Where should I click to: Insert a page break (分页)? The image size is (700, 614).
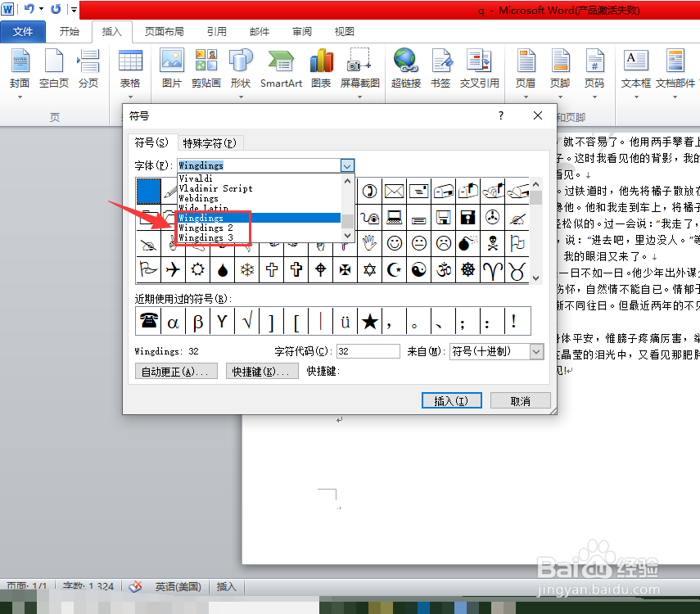point(88,70)
